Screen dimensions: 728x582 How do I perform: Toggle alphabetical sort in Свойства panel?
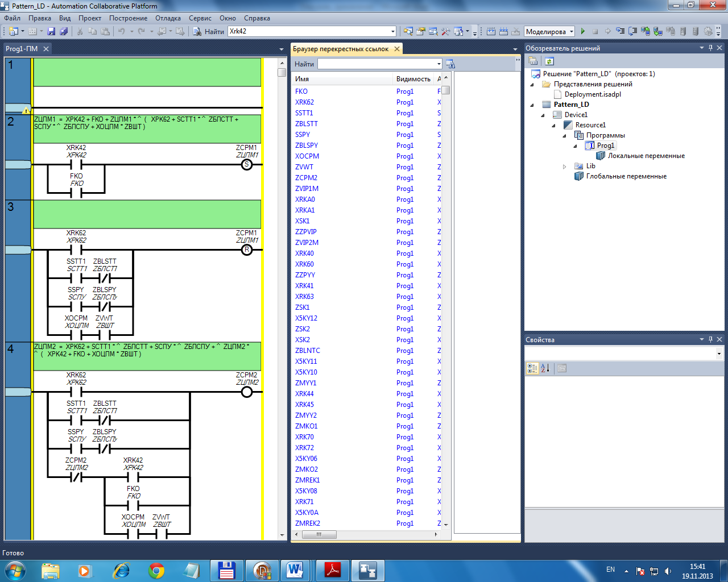pyautogui.click(x=545, y=368)
